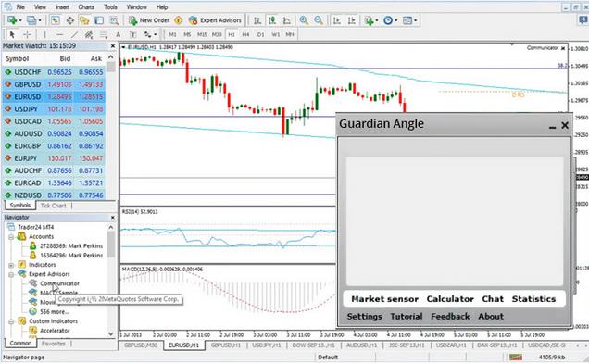Select the Vertical Line drawing tool
Screen dimensions: 589x364
pos(44,34)
